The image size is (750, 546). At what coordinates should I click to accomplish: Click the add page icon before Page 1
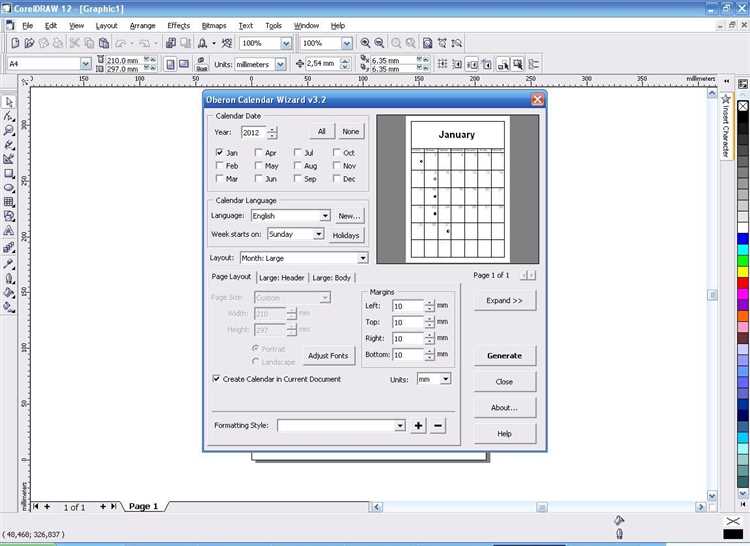click(47, 506)
